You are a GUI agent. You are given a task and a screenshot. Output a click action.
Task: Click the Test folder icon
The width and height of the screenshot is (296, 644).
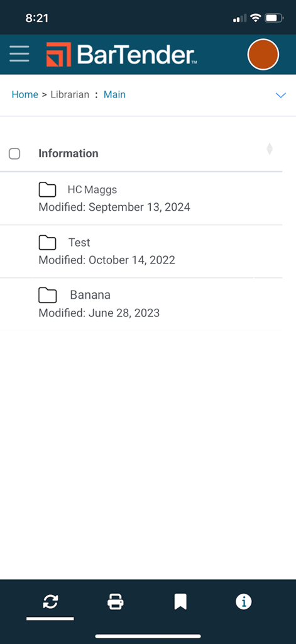pos(47,243)
